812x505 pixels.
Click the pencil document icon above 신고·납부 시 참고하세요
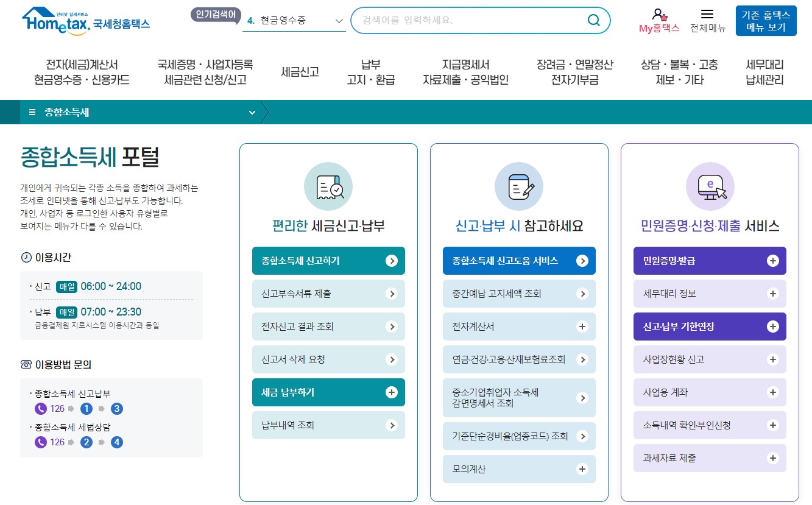click(x=518, y=186)
